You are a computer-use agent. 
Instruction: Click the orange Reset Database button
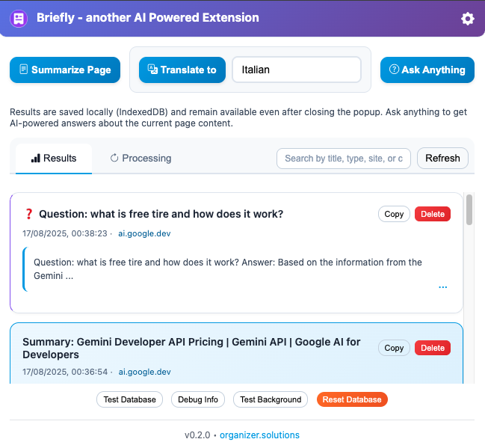pyautogui.click(x=352, y=399)
